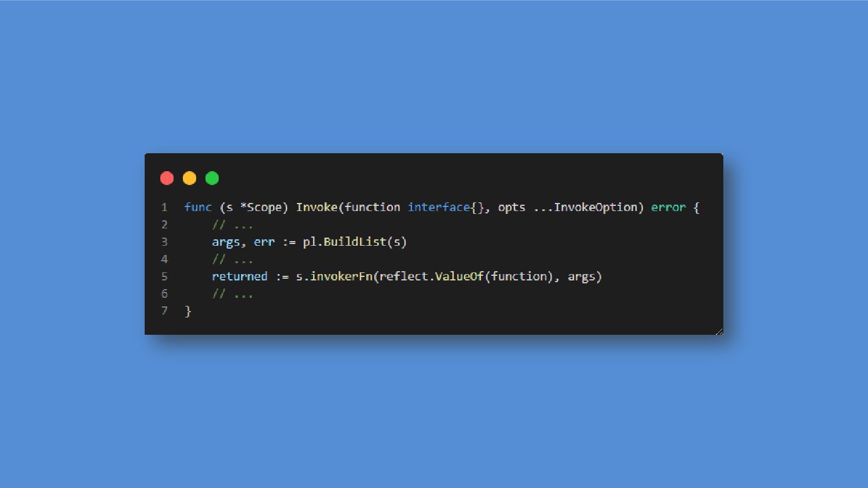868x488 pixels.
Task: Click the comment on line 2
Action: pyautogui.click(x=233, y=224)
